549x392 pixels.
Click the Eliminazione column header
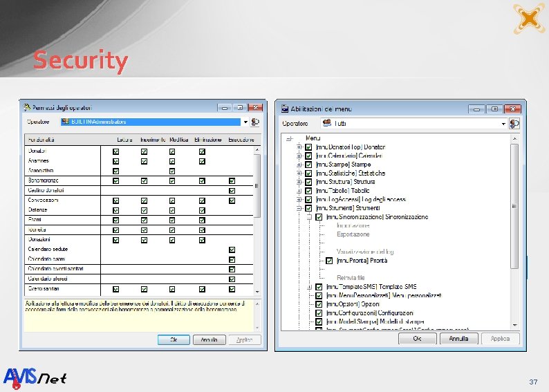208,140
